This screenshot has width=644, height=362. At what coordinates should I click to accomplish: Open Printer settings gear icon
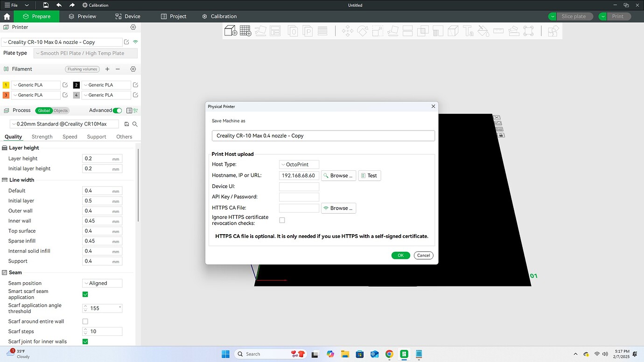pyautogui.click(x=133, y=27)
